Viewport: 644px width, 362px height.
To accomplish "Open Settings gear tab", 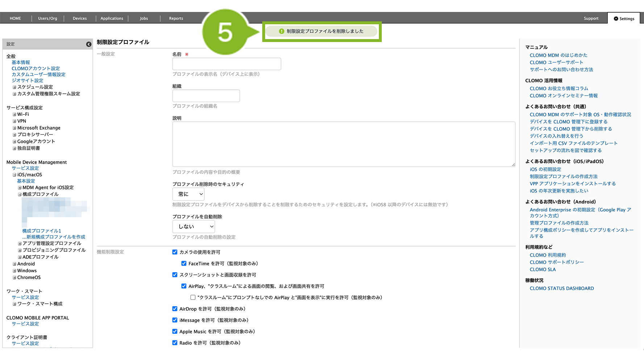I will 624,18.
